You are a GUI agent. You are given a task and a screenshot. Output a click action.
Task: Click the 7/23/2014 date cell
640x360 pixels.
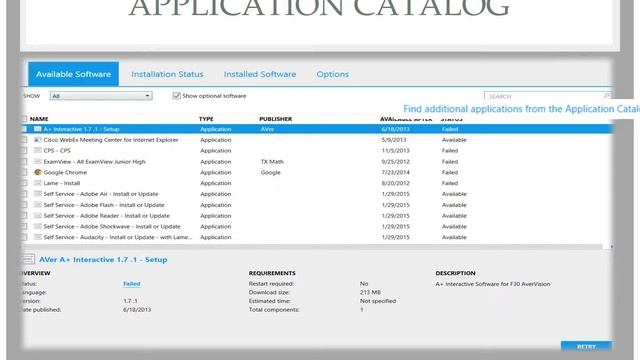click(396, 172)
